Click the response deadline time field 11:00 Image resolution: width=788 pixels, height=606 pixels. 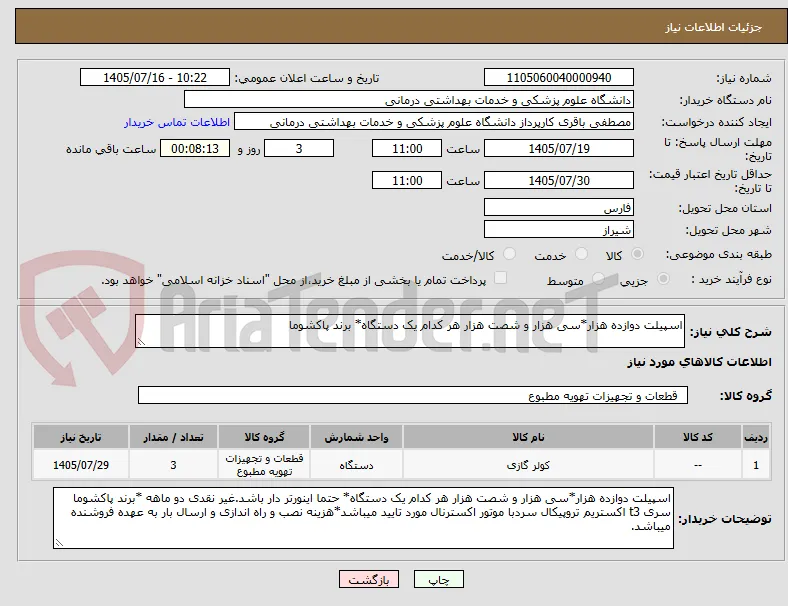(x=407, y=148)
